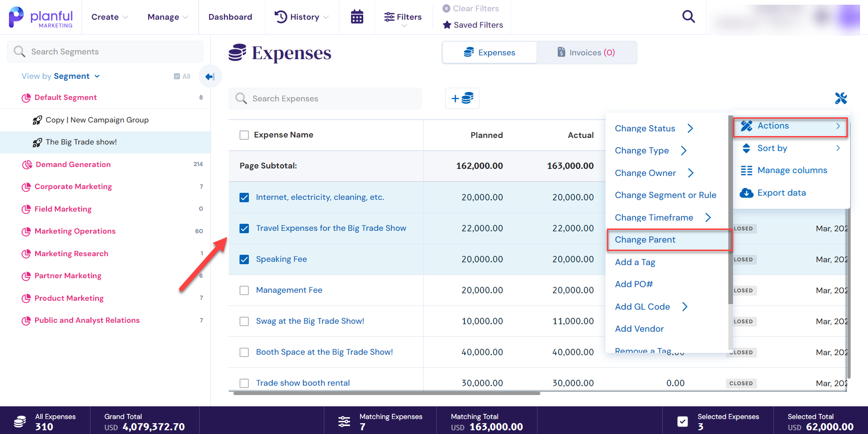This screenshot has height=434, width=868.
Task: Check the Management Fee checkbox
Action: 244,290
